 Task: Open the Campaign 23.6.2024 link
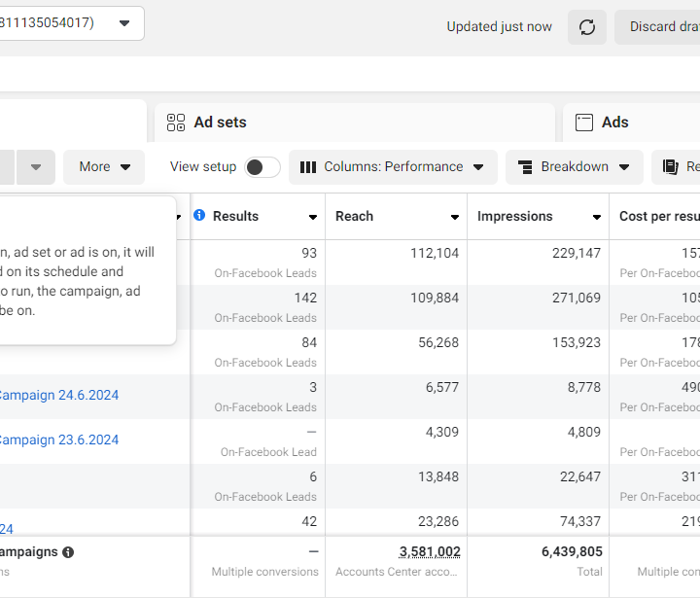pos(57,440)
